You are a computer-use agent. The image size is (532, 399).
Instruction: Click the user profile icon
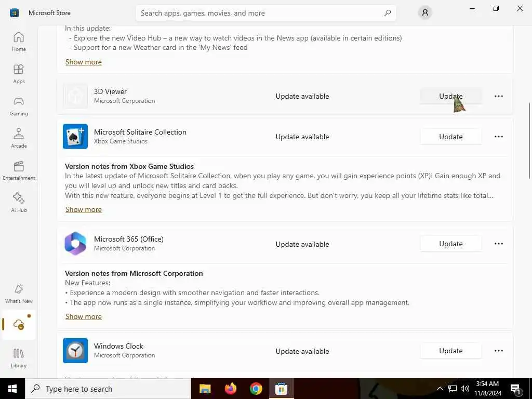tap(425, 13)
